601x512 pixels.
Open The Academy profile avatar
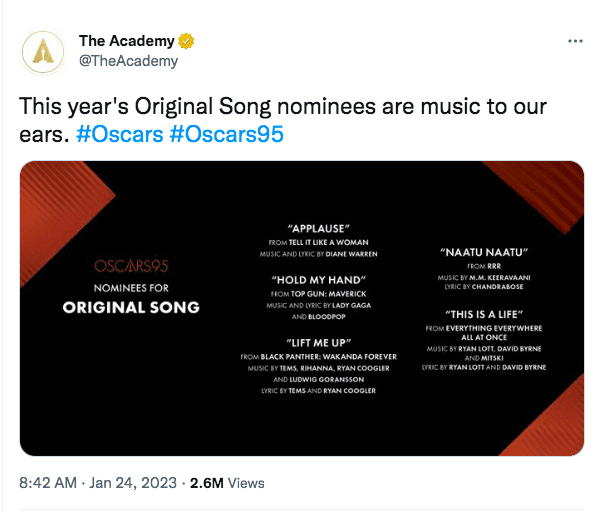pos(43,52)
